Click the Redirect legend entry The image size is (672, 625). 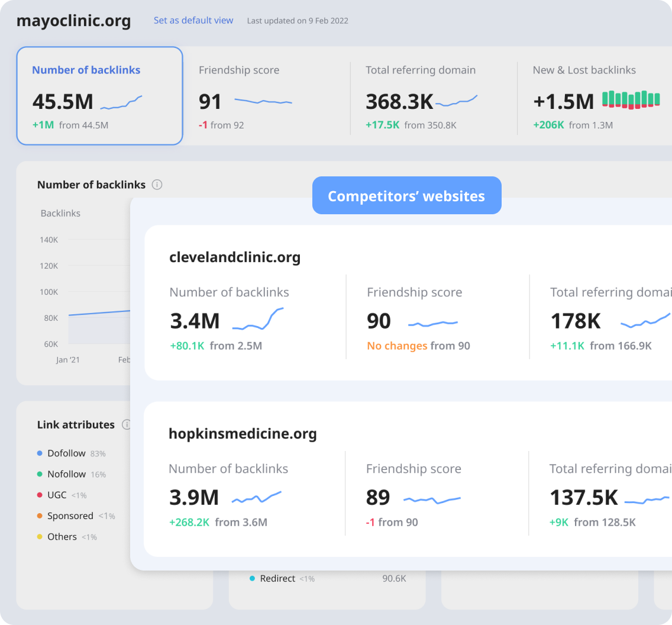282,579
